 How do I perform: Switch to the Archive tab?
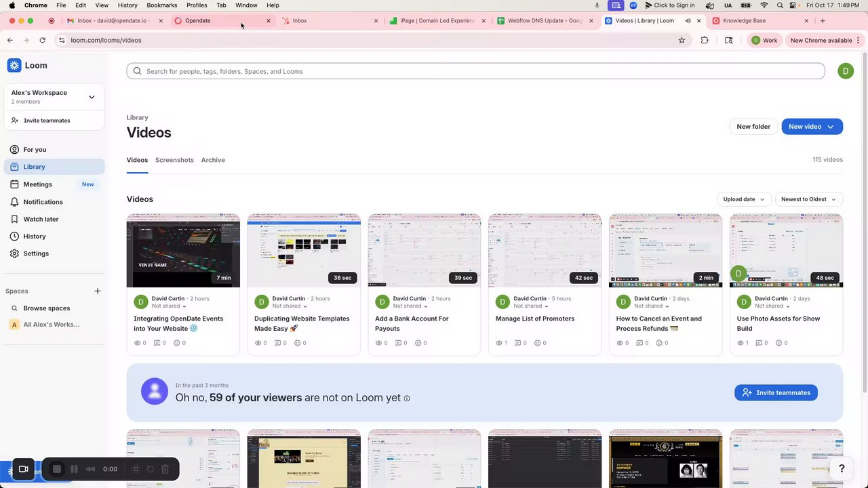tap(213, 160)
